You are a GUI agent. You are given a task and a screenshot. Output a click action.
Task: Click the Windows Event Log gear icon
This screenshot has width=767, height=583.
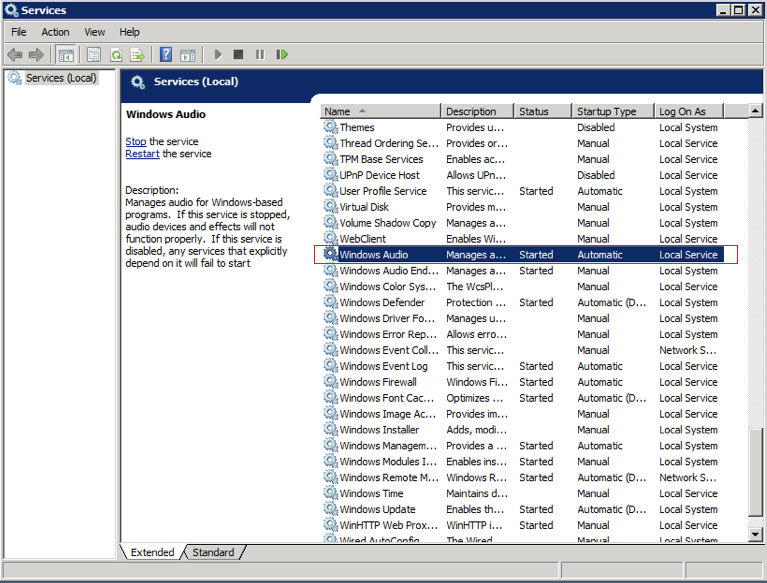(x=331, y=366)
